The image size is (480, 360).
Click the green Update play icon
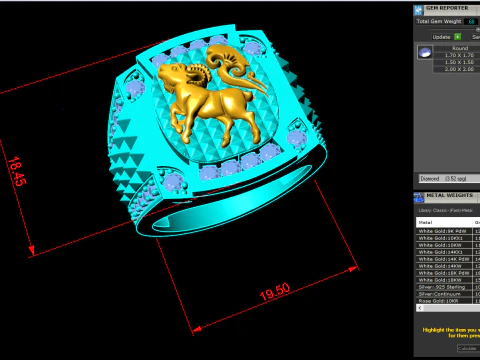tap(458, 37)
